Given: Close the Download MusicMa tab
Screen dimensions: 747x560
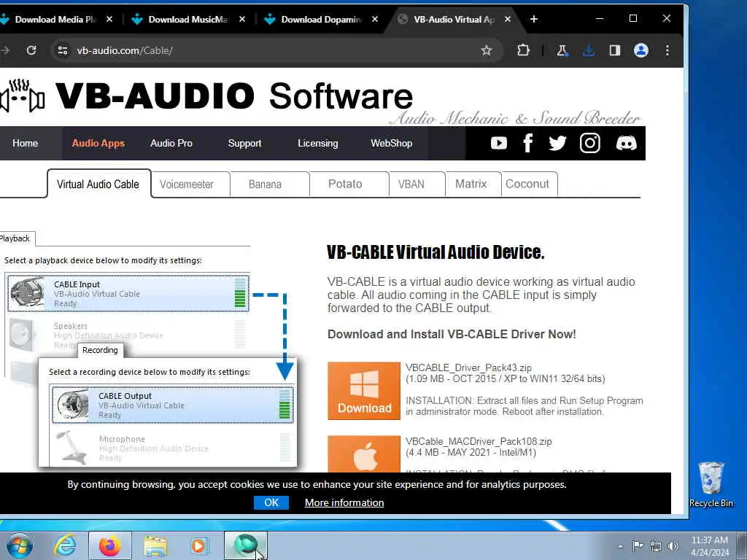Looking at the screenshot, I should pyautogui.click(x=242, y=19).
